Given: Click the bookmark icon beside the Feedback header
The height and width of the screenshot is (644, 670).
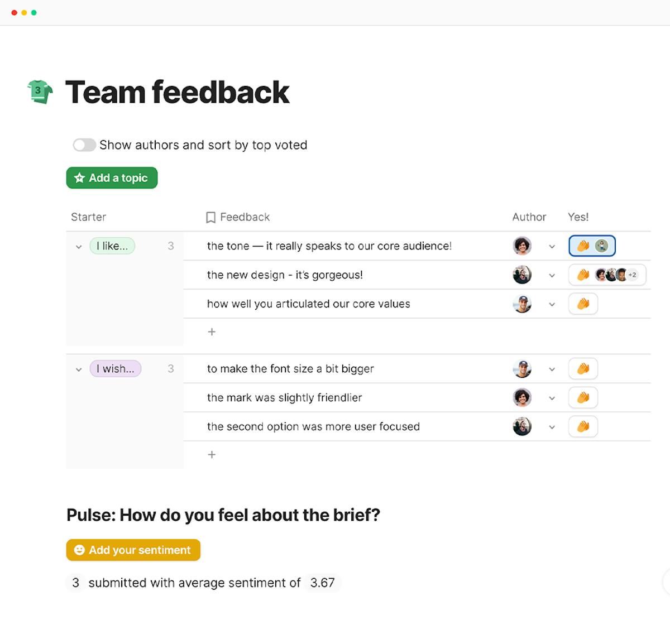Looking at the screenshot, I should 210,217.
